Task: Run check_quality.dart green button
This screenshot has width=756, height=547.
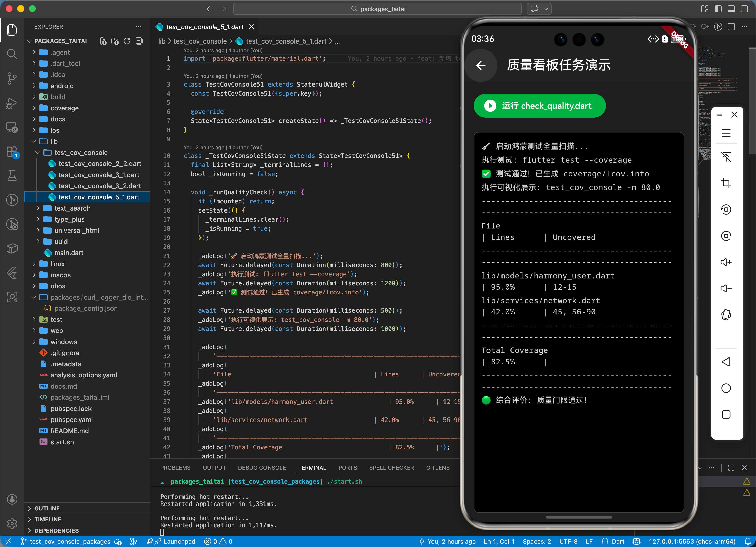Action: (539, 106)
